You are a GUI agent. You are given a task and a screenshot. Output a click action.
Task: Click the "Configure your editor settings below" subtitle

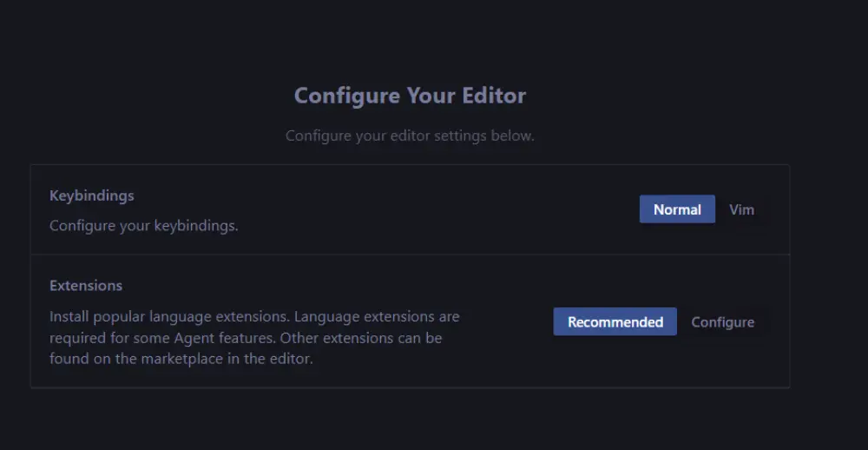(x=410, y=136)
